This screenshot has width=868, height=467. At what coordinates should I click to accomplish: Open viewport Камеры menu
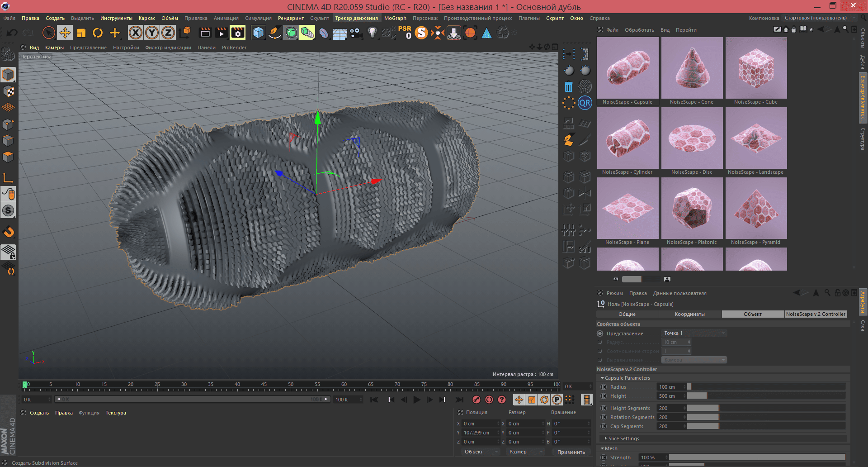coord(54,48)
